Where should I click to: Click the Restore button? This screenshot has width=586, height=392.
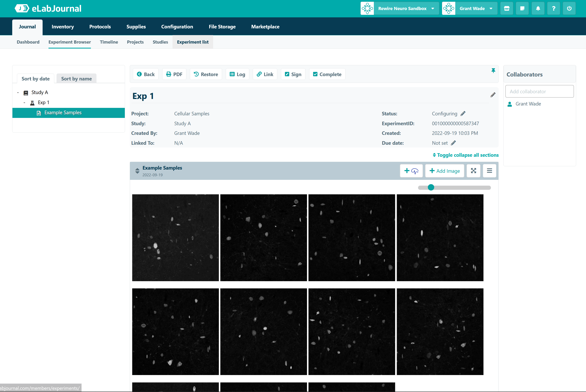pyautogui.click(x=206, y=74)
